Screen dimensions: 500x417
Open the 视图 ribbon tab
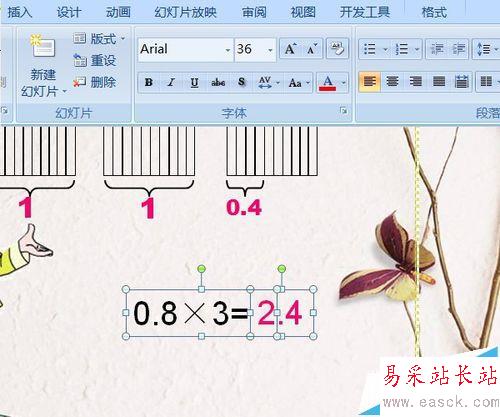pos(303,13)
